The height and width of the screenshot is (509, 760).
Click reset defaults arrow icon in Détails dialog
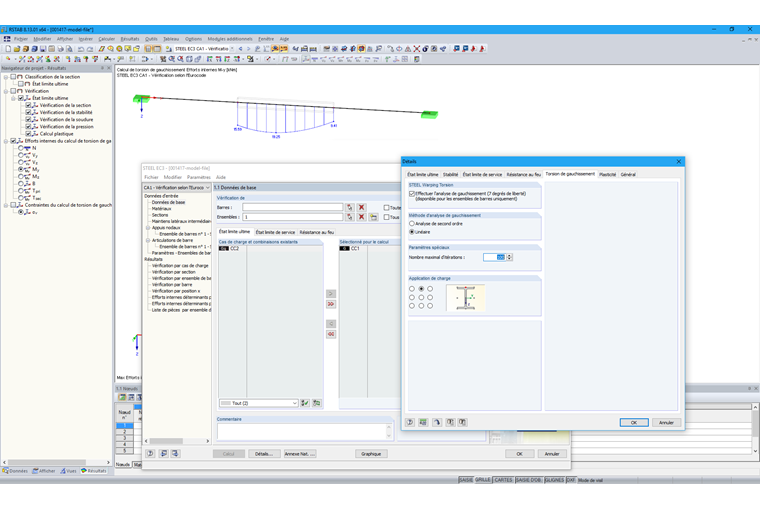pos(437,422)
